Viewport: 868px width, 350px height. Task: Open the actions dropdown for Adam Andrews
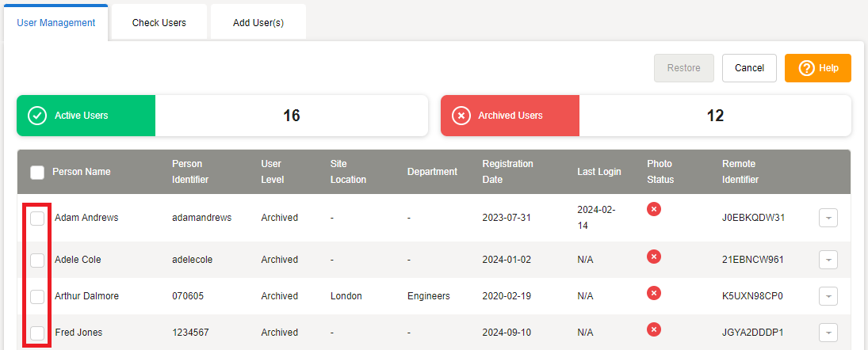(x=828, y=218)
